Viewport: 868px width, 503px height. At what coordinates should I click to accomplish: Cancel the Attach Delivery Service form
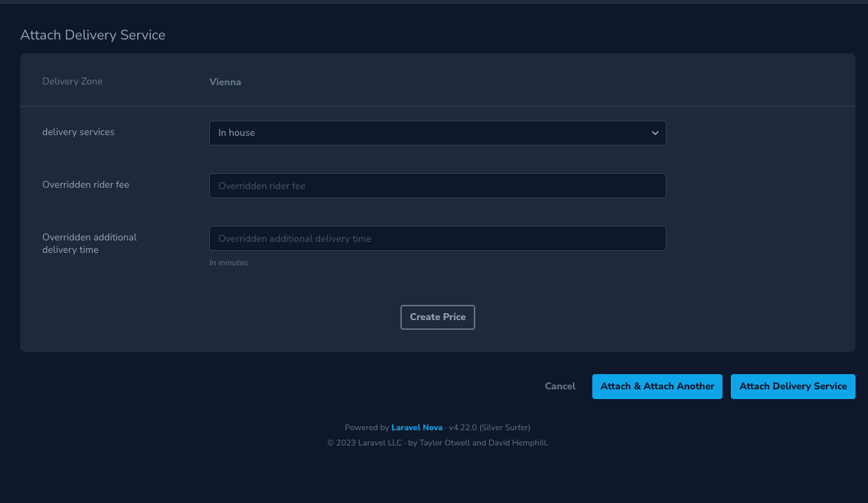560,386
